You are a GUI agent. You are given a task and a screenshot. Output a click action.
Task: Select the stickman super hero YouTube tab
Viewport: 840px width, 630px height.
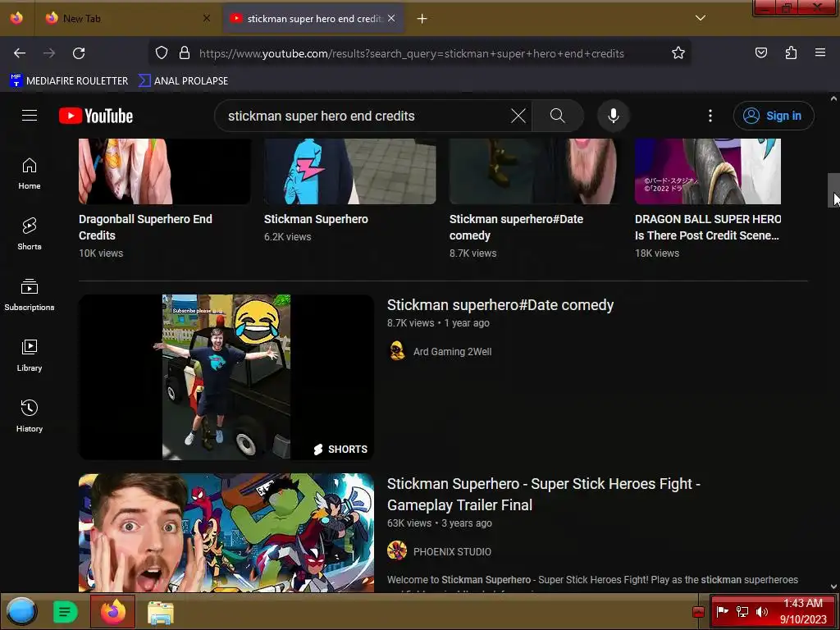coord(314,19)
